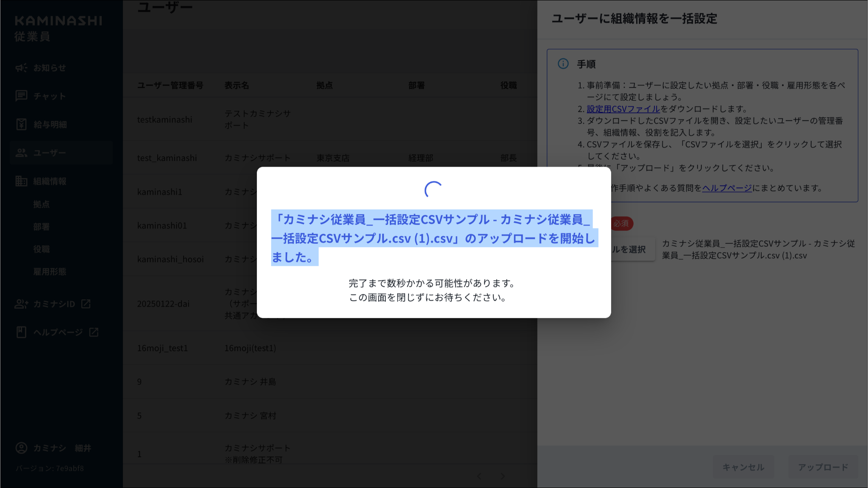The image size is (868, 488).
Task: Click the account avatar icon for カミナシ 細井
Action: pyautogui.click(x=21, y=448)
